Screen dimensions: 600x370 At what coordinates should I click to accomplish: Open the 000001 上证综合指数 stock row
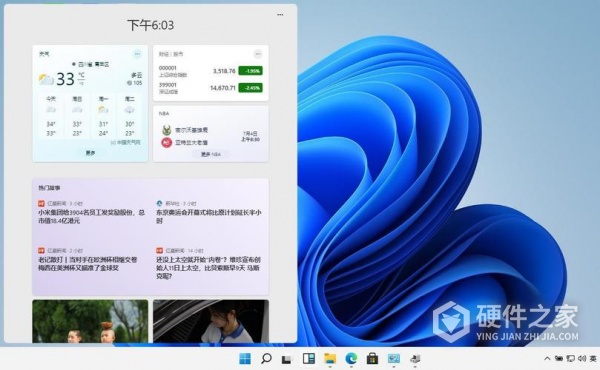[210, 71]
